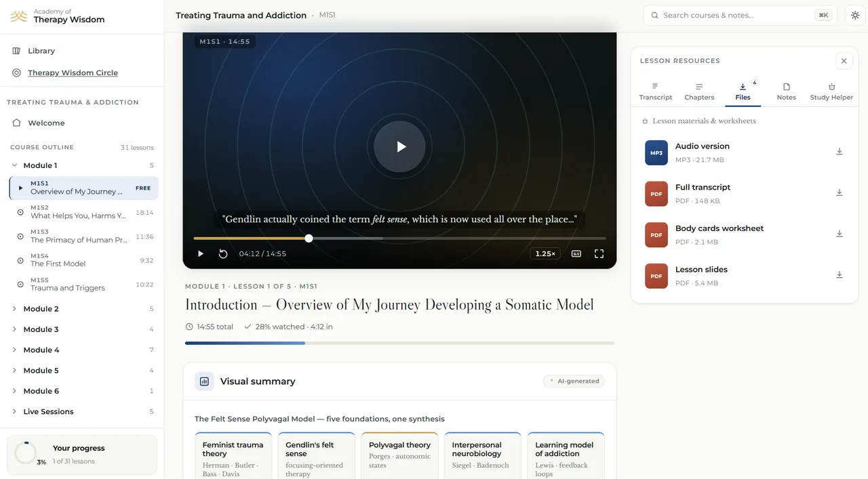This screenshot has height=479, width=868.
Task: Toggle closed captions in the video player
Action: coord(576,254)
